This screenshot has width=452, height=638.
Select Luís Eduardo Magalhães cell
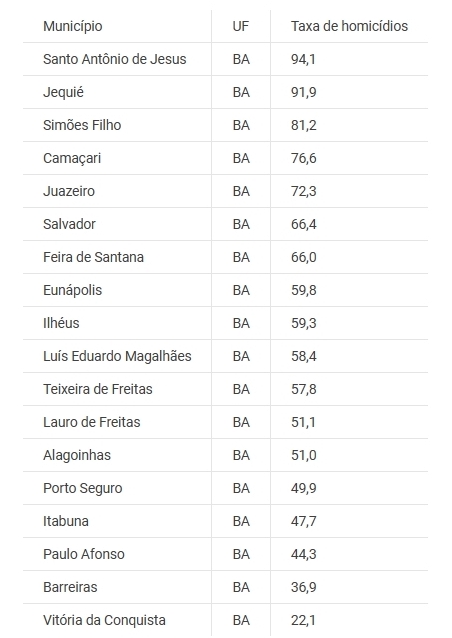point(117,356)
